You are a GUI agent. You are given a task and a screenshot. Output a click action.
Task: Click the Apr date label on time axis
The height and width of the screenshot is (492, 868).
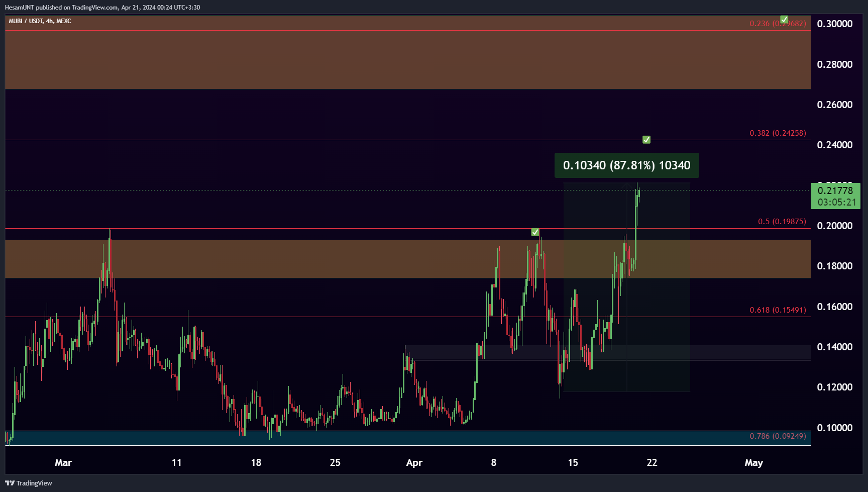pyautogui.click(x=414, y=462)
